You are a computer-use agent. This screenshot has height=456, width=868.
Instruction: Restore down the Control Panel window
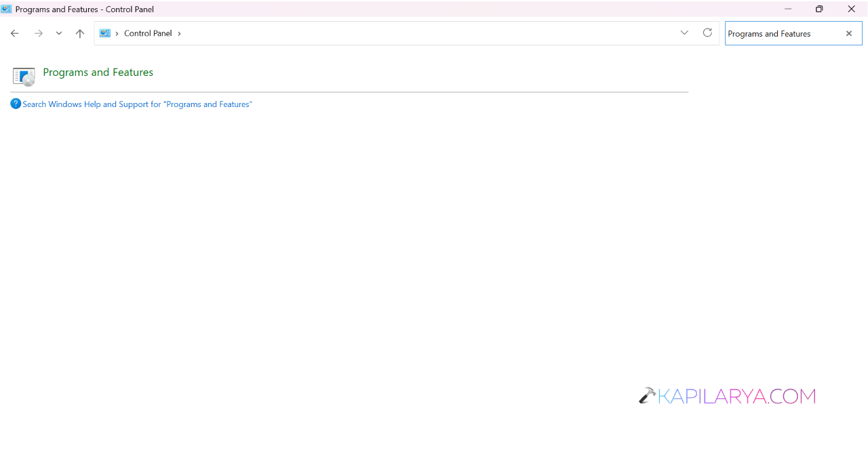point(819,9)
